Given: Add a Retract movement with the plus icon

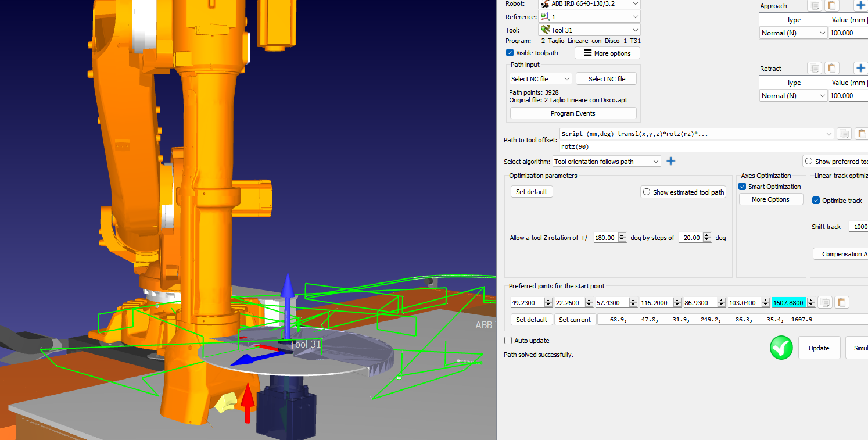Looking at the screenshot, I should [860, 69].
